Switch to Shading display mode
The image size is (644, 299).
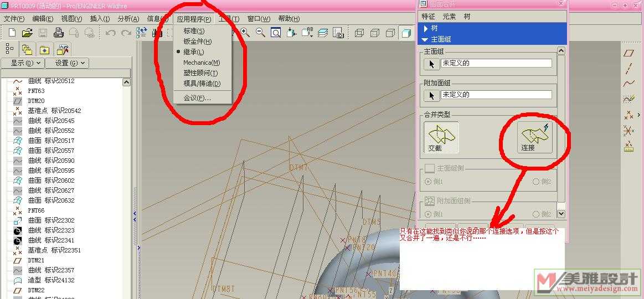(x=406, y=33)
